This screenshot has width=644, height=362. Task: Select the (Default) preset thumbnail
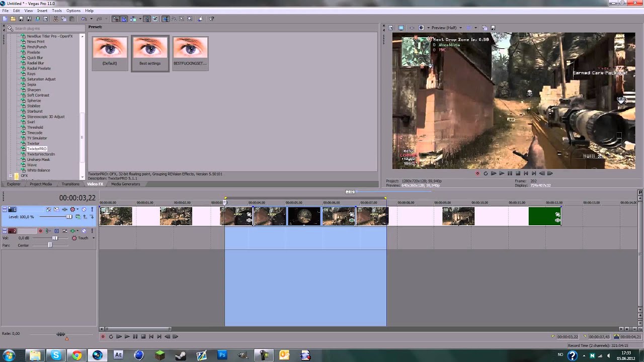coord(110,53)
